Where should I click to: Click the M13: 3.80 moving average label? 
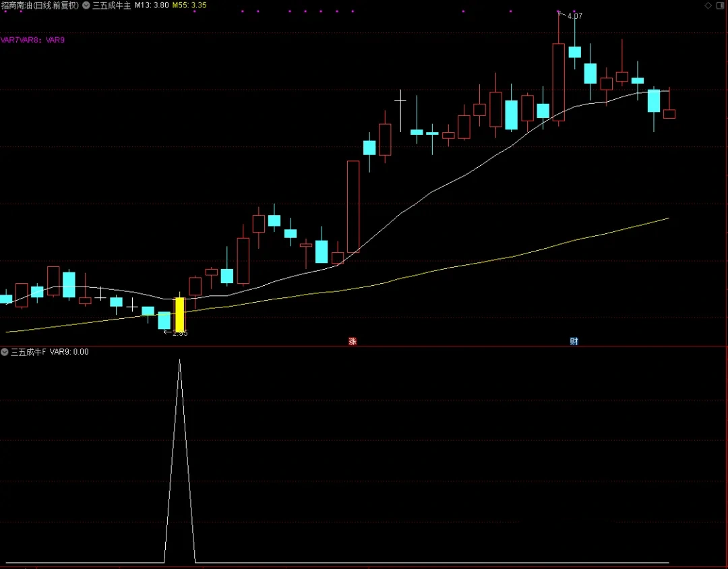click(151, 5)
